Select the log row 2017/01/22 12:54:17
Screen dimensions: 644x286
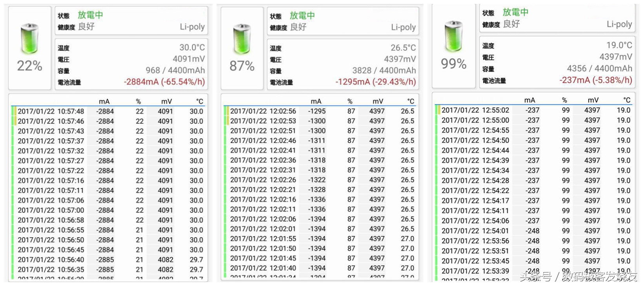pos(533,200)
